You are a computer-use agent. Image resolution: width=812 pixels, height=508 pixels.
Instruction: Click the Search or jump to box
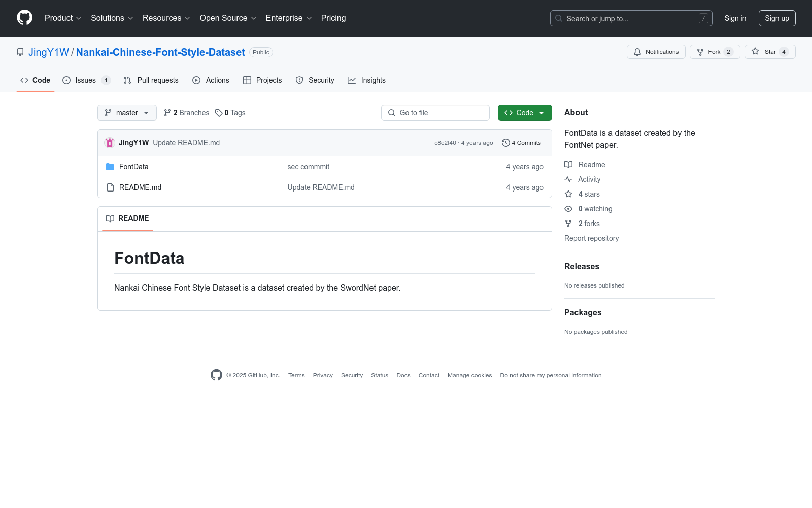click(631, 18)
